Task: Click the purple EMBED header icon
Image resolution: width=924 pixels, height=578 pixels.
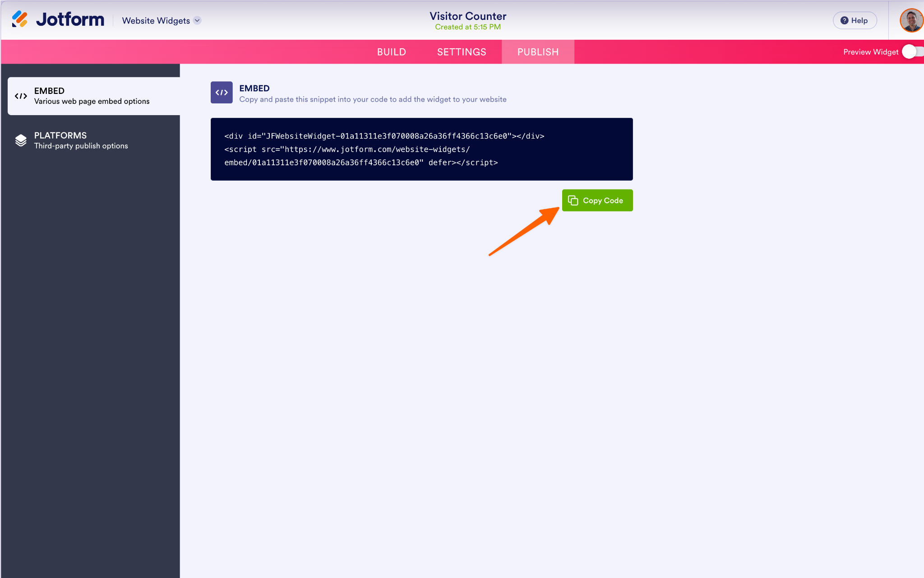Action: click(x=222, y=93)
